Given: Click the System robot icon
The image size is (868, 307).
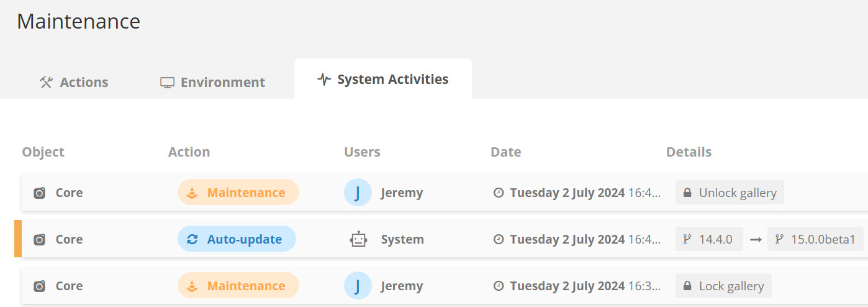Looking at the screenshot, I should point(359,239).
